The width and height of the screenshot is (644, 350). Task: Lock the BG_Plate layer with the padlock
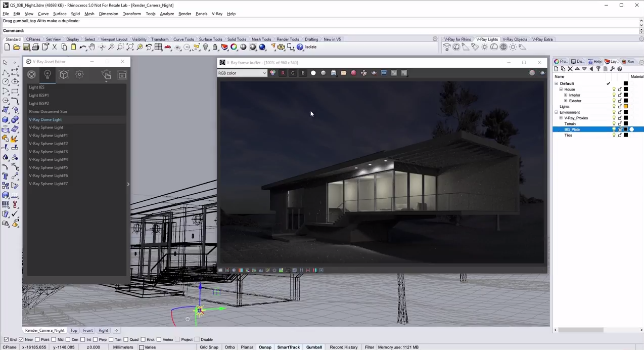point(620,129)
